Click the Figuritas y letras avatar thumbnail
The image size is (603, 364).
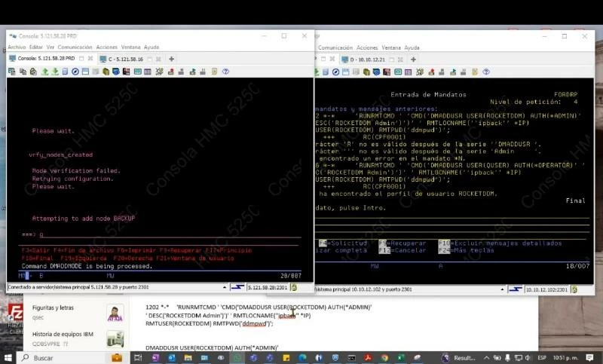(x=115, y=313)
